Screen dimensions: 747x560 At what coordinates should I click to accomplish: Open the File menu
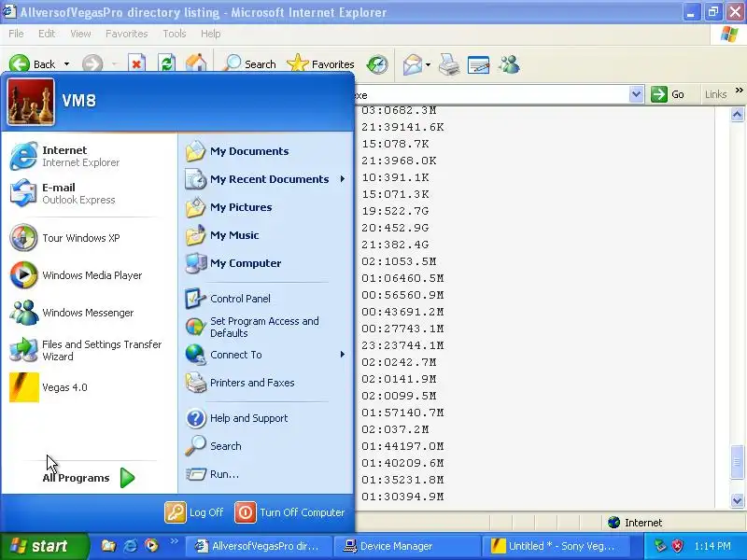pyautogui.click(x=16, y=34)
